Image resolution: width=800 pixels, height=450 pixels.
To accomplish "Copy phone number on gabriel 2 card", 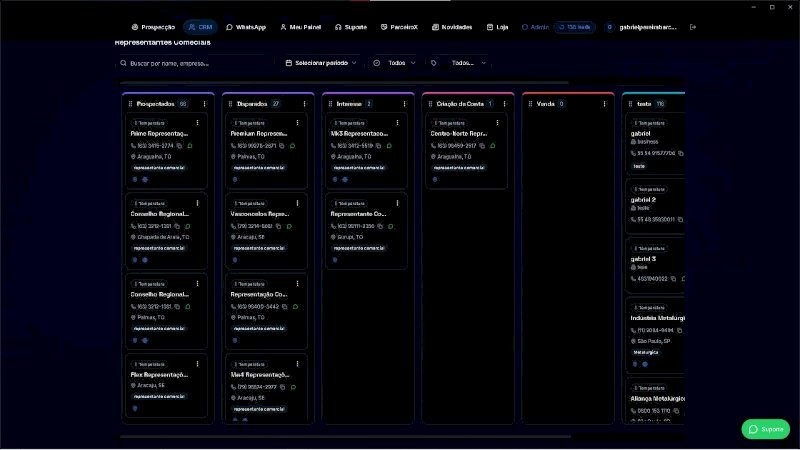I will click(681, 220).
